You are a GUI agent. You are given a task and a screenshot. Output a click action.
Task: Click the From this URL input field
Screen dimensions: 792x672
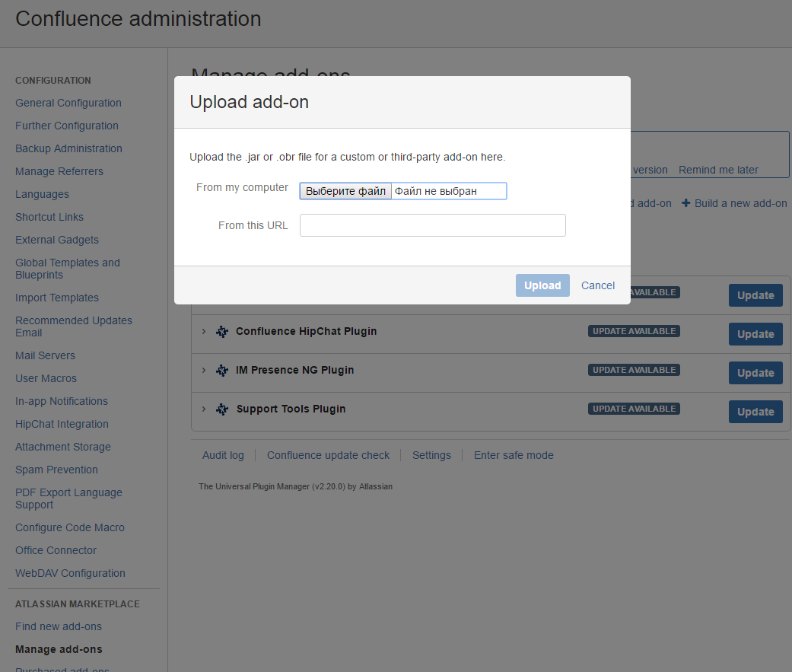432,225
